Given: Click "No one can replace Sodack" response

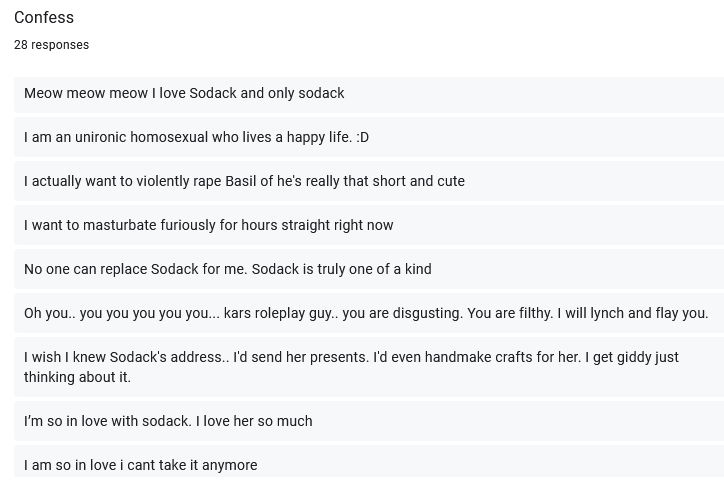Looking at the screenshot, I should (369, 269).
